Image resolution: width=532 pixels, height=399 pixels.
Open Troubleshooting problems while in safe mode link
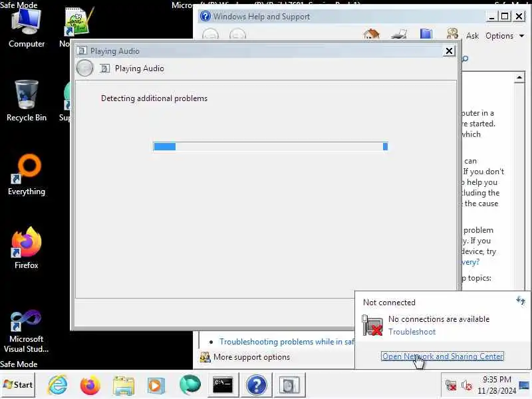click(287, 342)
